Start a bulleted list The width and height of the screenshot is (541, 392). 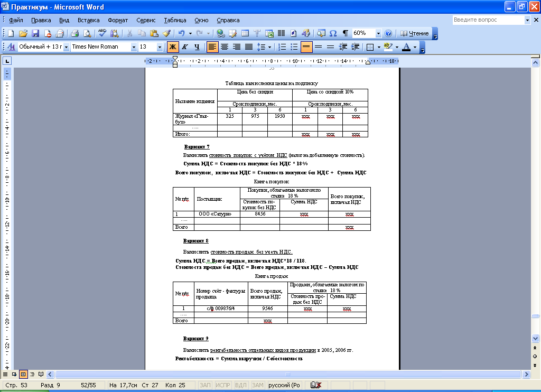(x=294, y=46)
